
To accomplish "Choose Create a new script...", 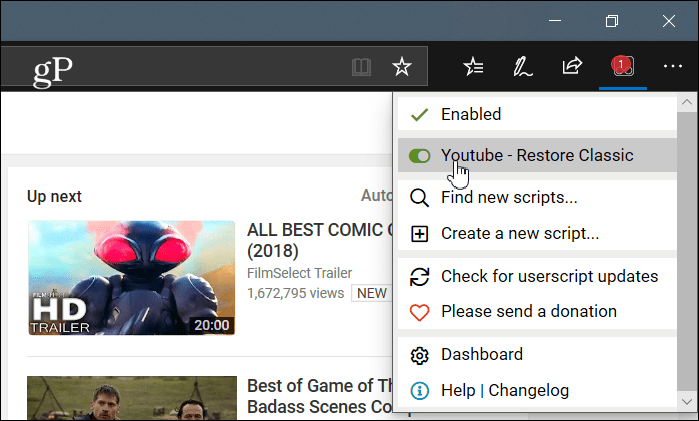I will pos(537,233).
